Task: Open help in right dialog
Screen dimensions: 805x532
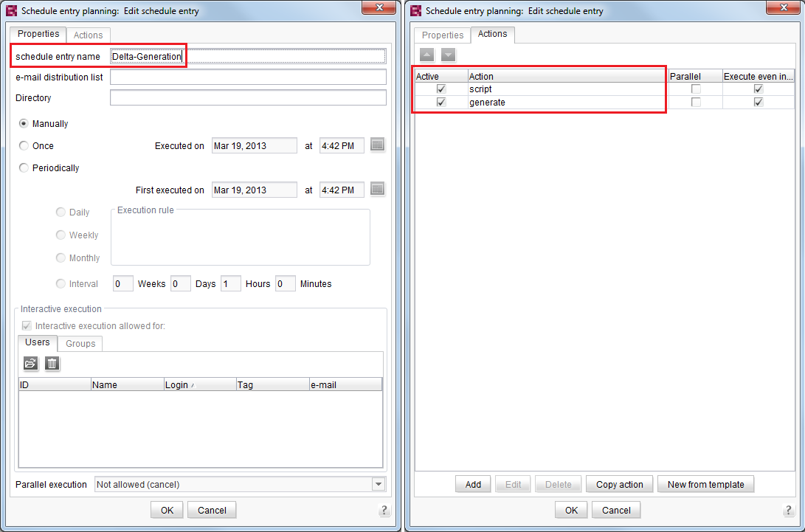Action: 789,510
